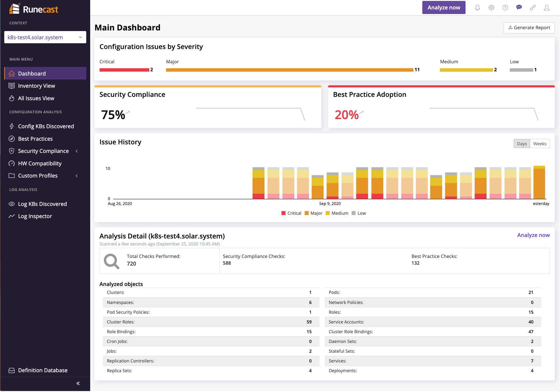Click the Runecast logo
560x392 pixels.
pos(34,9)
